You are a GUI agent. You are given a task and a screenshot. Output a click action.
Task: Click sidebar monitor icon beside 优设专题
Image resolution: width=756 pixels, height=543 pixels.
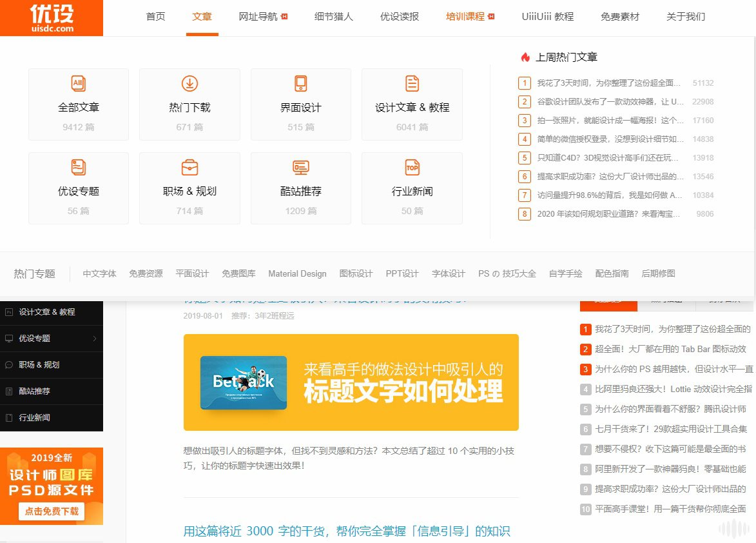pos(8,339)
